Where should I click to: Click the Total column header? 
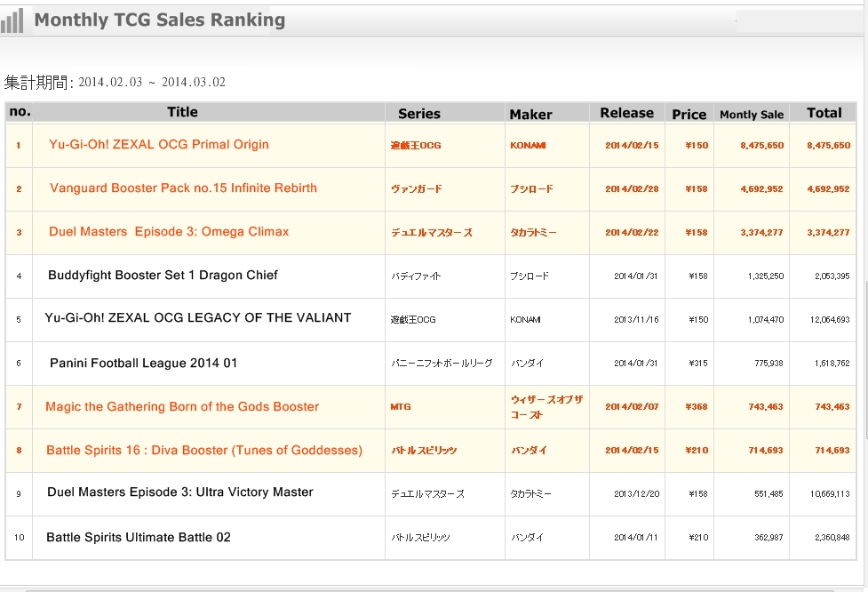coord(824,113)
